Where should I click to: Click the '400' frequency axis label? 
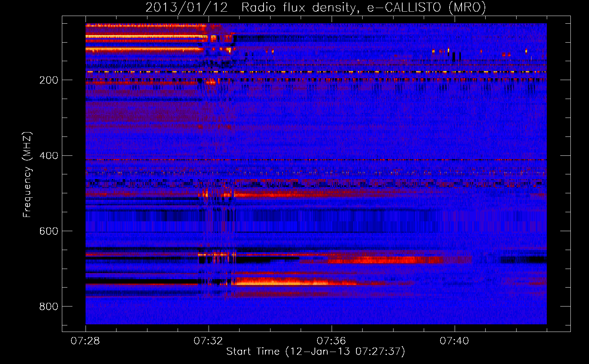(49, 156)
